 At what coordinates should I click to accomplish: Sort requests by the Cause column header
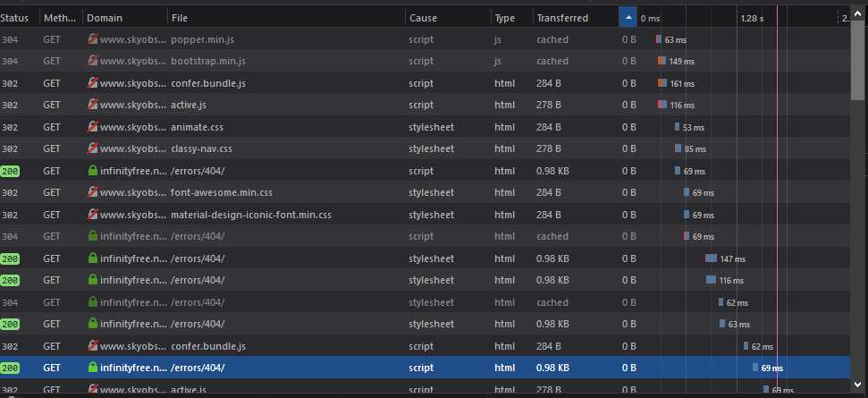click(448, 18)
